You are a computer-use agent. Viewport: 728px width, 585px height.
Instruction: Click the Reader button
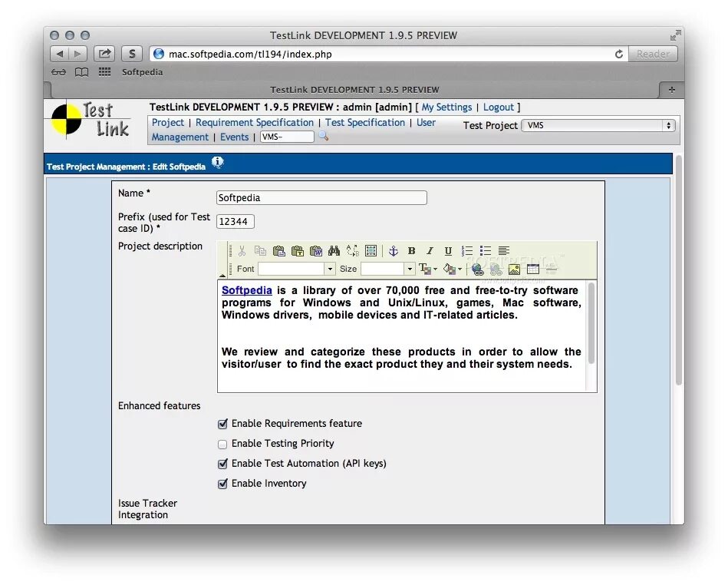click(653, 54)
